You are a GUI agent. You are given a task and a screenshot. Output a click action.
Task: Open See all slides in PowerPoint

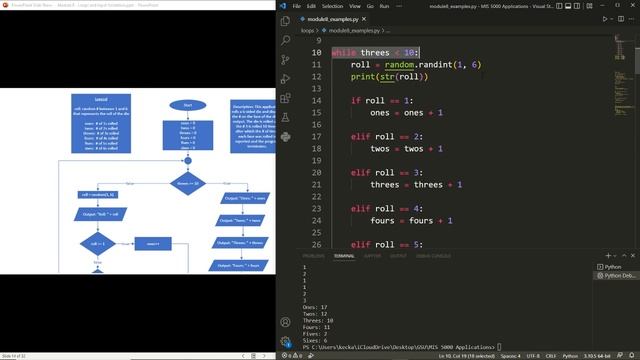(253, 356)
